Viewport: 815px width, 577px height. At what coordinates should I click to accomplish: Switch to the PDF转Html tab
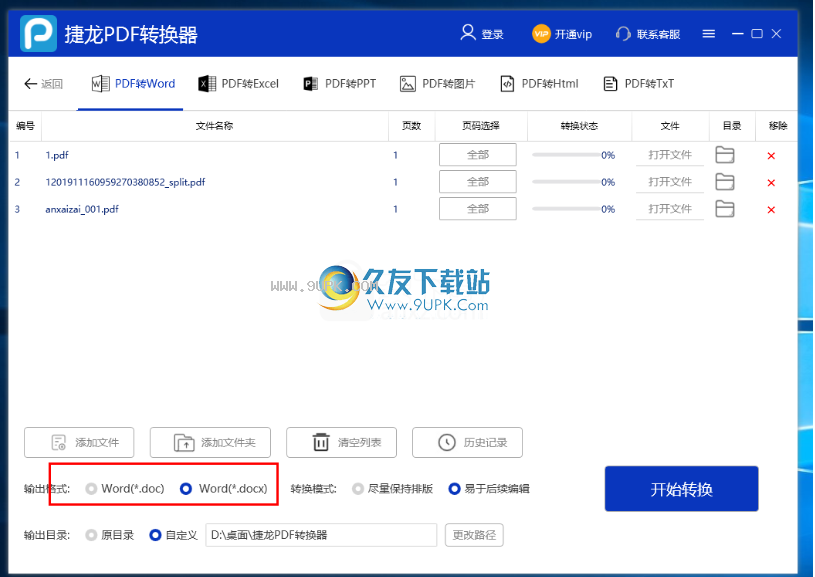pyautogui.click(x=539, y=84)
